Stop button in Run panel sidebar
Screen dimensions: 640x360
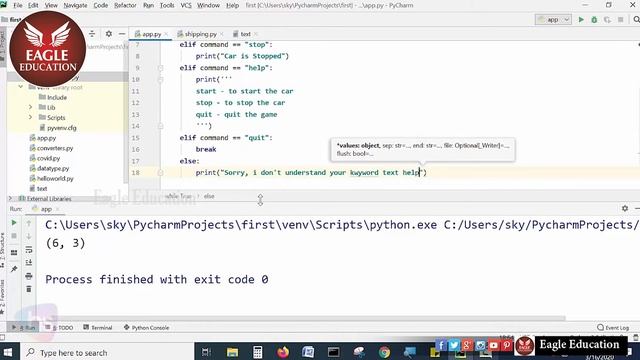click(14, 236)
